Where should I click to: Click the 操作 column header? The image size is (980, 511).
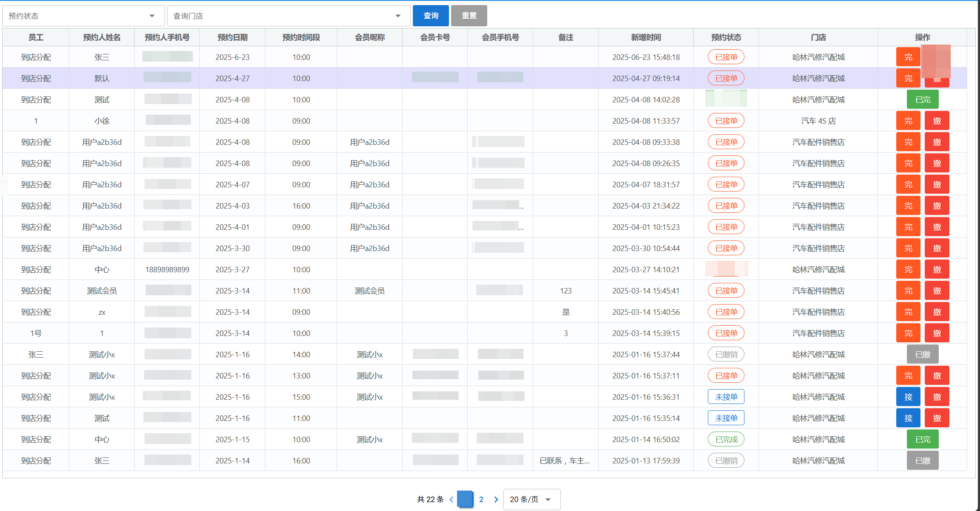pyautogui.click(x=922, y=37)
